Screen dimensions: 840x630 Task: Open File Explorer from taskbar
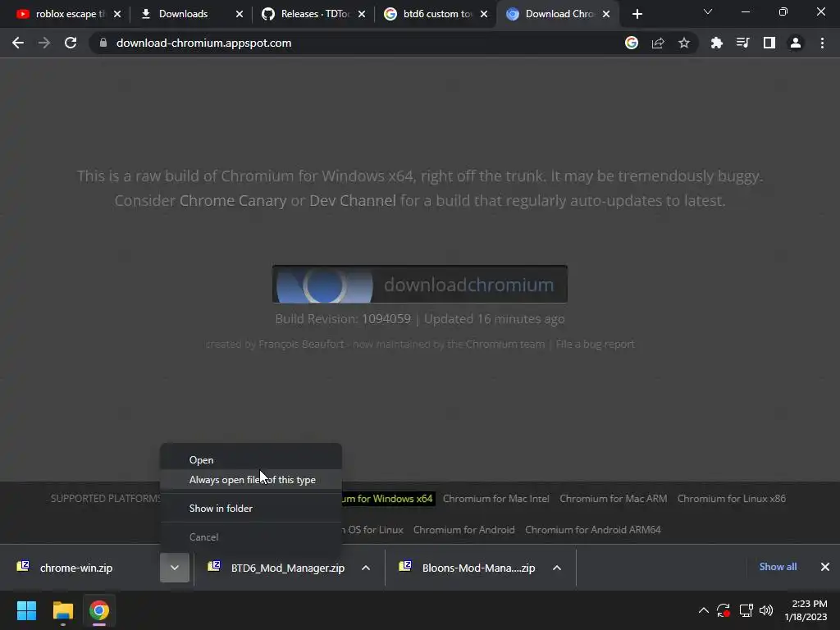(x=62, y=610)
